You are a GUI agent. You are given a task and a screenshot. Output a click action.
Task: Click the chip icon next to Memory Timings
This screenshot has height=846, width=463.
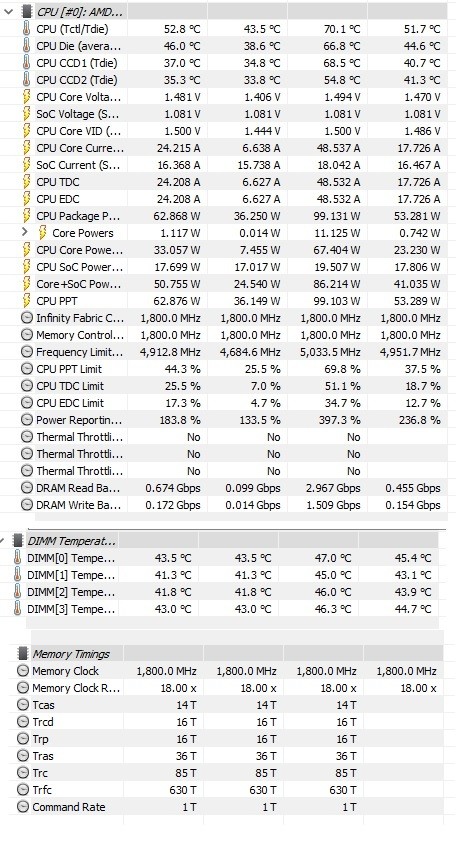23,654
